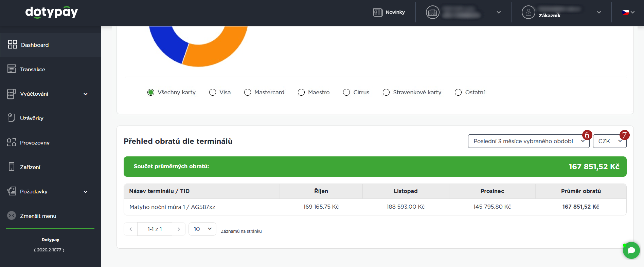Open the period dropdown Poslední 3 měsíce

pyautogui.click(x=528, y=141)
